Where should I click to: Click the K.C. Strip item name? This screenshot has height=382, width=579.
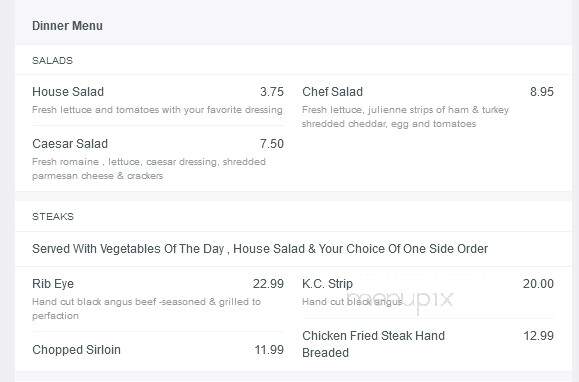[x=327, y=284]
